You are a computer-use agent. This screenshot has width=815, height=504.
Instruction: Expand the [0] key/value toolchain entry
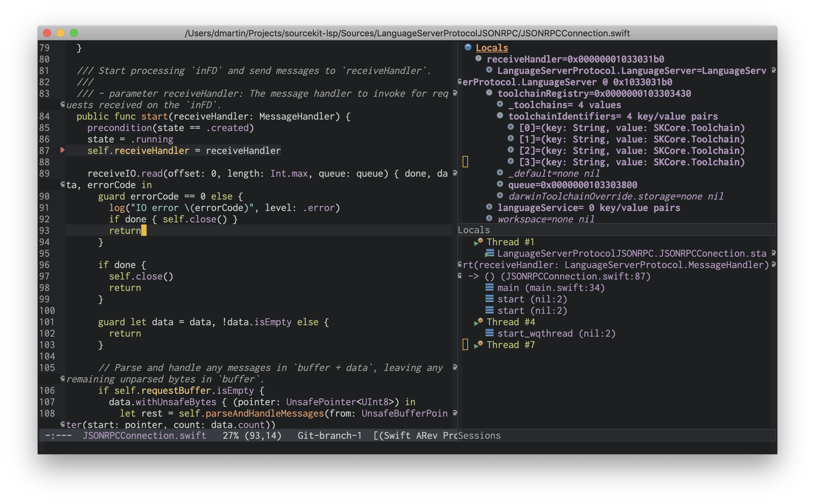click(511, 127)
